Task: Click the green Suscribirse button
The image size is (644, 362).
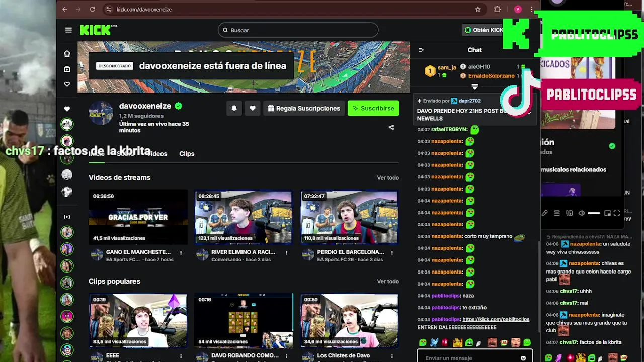Action: [x=373, y=108]
